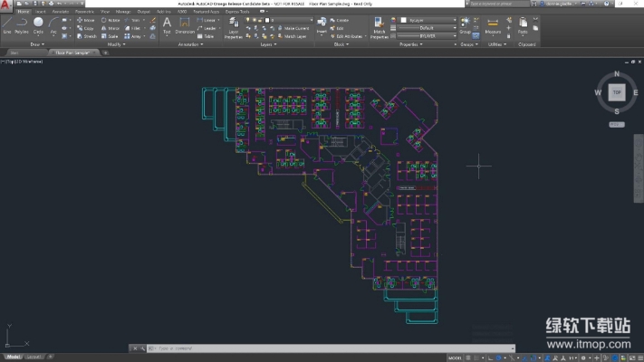This screenshot has width=644, height=362.
Task: Activate the Trim command
Action: point(132,20)
